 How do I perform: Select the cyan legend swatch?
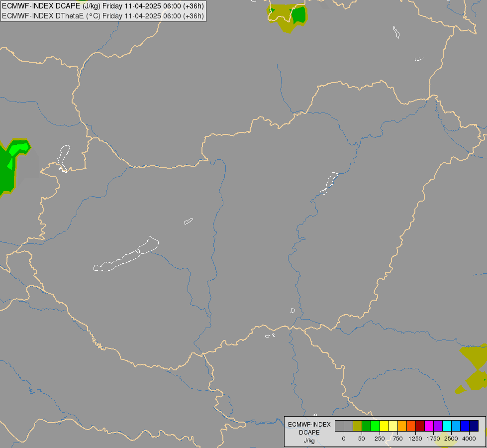(447, 426)
